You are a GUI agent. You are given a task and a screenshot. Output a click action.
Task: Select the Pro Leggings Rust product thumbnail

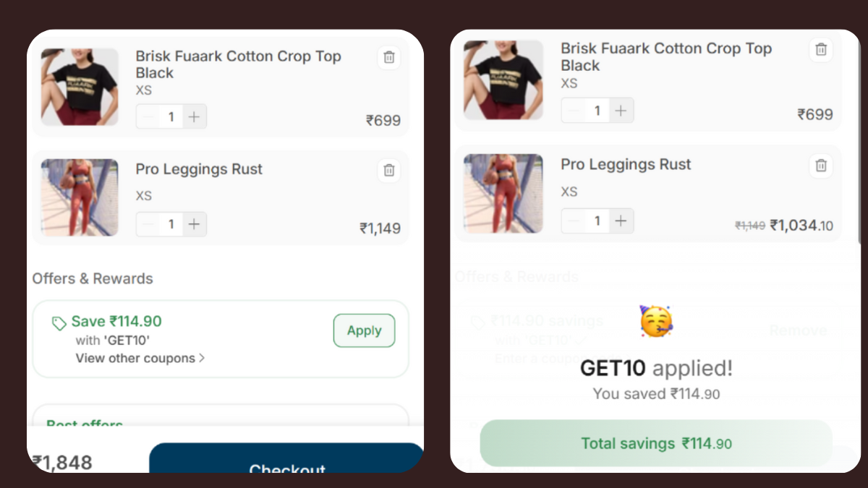[x=79, y=197]
